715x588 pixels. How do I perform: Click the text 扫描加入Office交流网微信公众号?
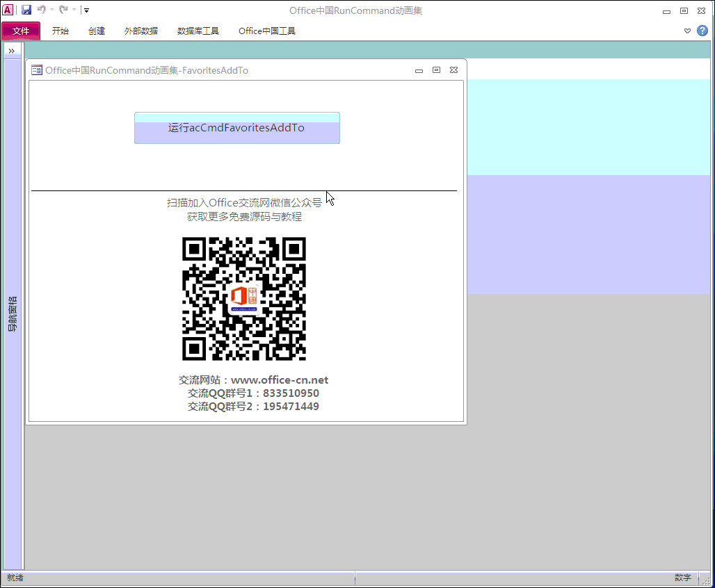pyautogui.click(x=244, y=203)
